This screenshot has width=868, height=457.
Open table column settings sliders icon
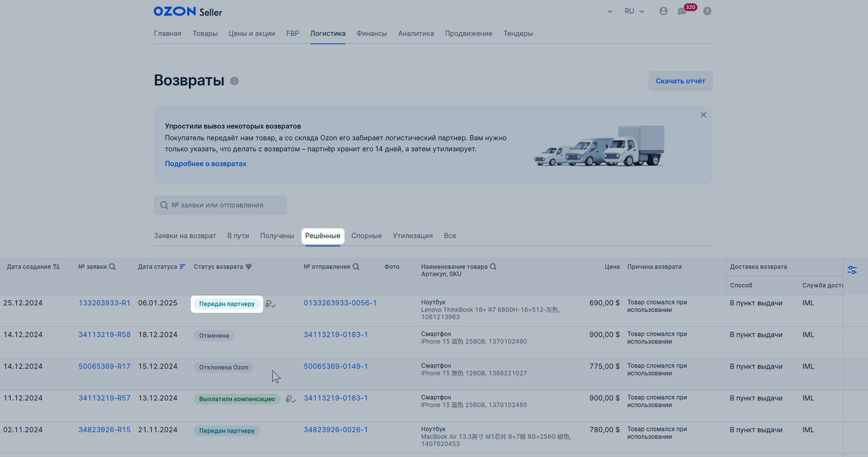852,270
